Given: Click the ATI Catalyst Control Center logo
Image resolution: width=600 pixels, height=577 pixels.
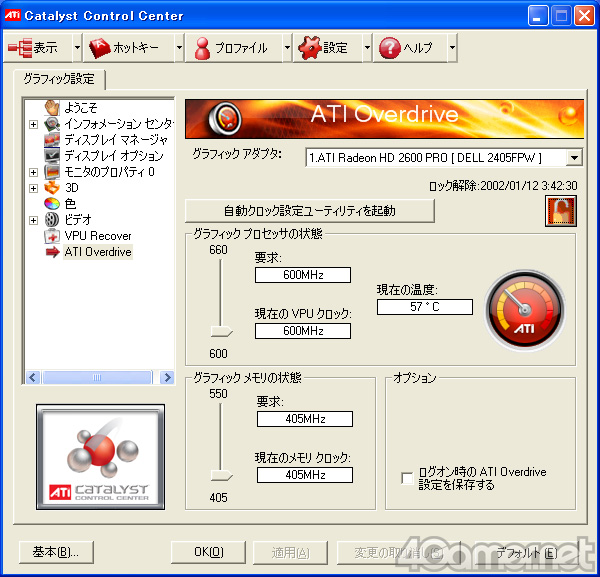Looking at the screenshot, I should pyautogui.click(x=101, y=457).
